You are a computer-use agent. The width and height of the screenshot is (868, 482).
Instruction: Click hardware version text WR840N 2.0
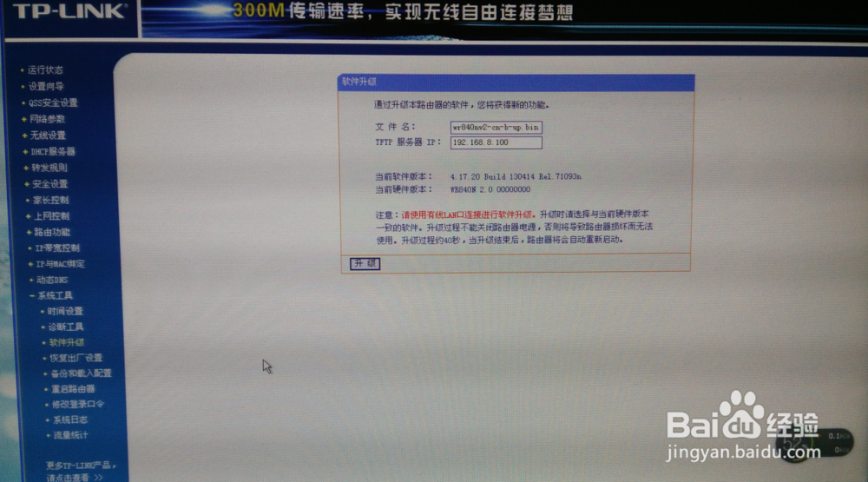[x=472, y=189]
